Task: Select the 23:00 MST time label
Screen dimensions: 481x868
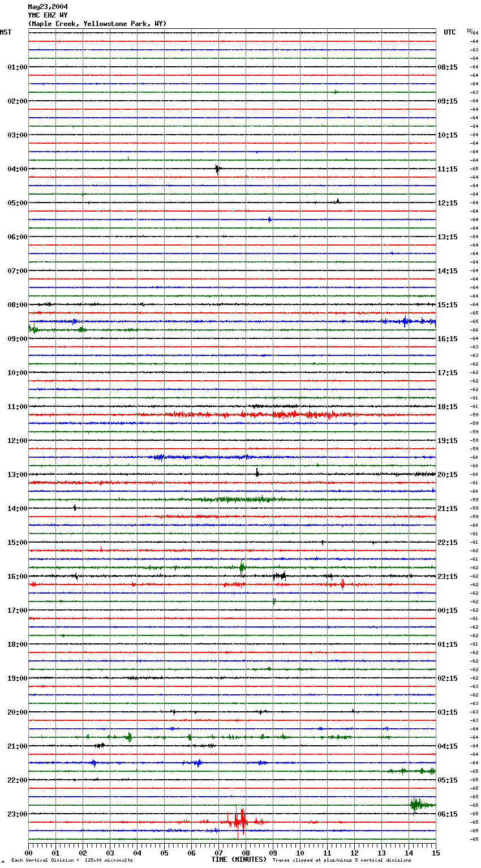Action: (x=17, y=814)
